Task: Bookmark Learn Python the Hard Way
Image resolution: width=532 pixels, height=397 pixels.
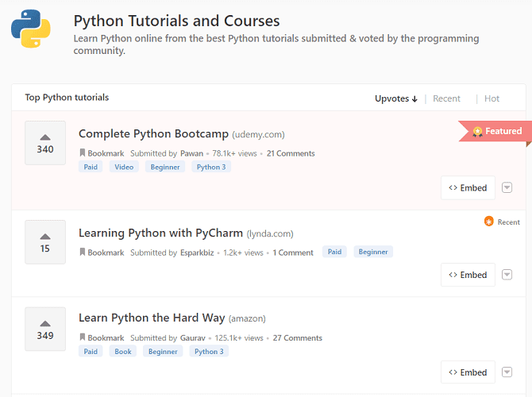Action: tap(102, 337)
